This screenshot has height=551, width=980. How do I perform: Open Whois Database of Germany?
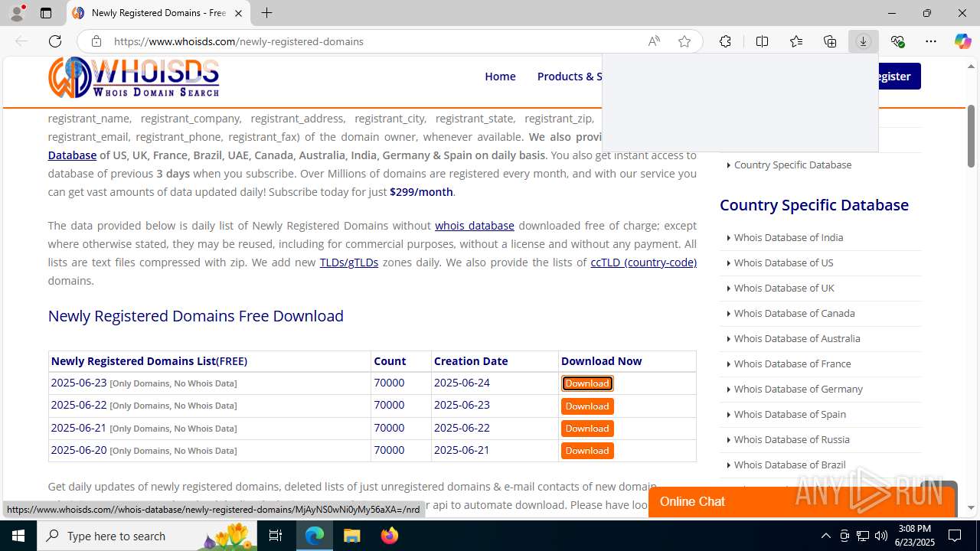click(799, 389)
